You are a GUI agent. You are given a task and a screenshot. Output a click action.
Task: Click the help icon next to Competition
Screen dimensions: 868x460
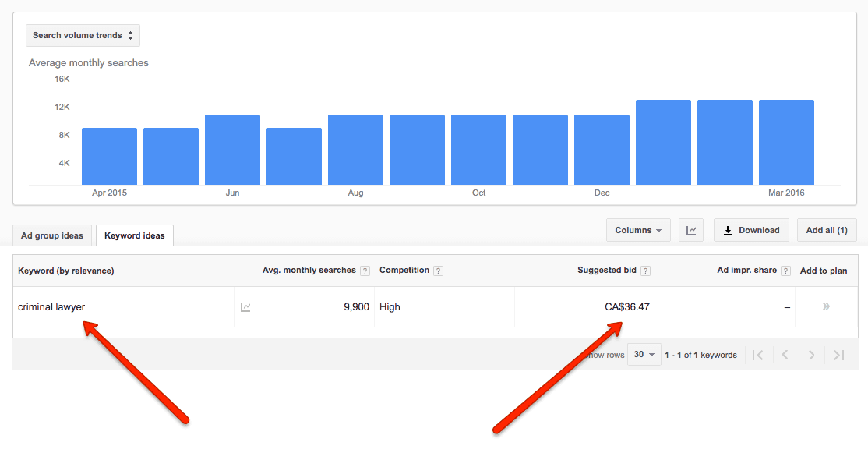[438, 271]
